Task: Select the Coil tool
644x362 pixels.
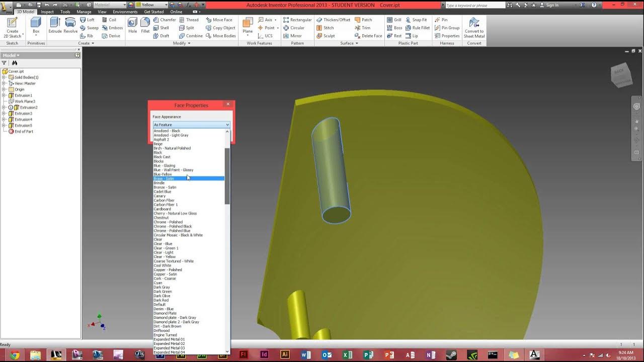Action: pyautogui.click(x=109, y=20)
